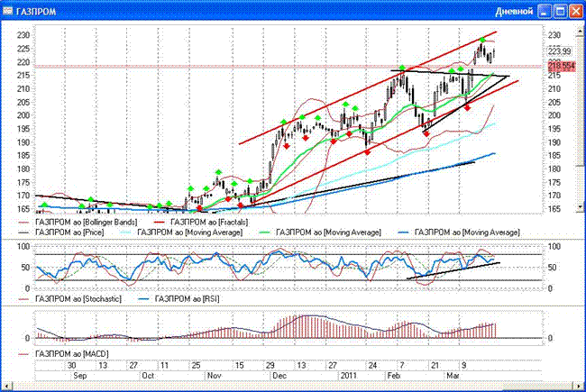Click date label '21' on the time axis
Screen dimensions: 586x392
coord(435,365)
